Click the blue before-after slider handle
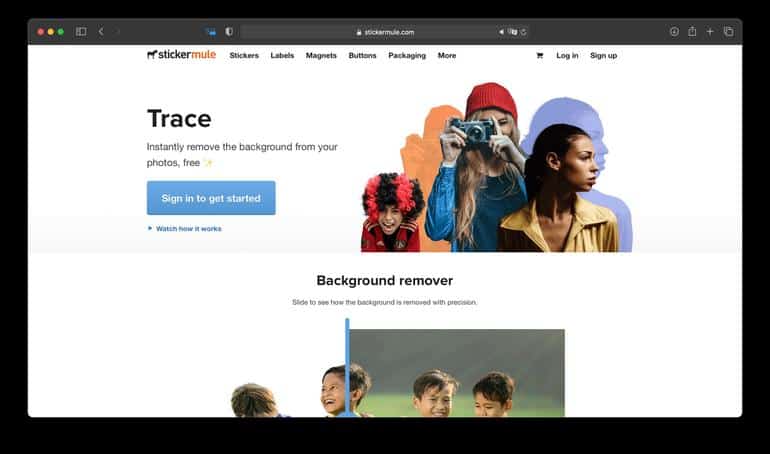The width and height of the screenshot is (770, 454). point(347,366)
